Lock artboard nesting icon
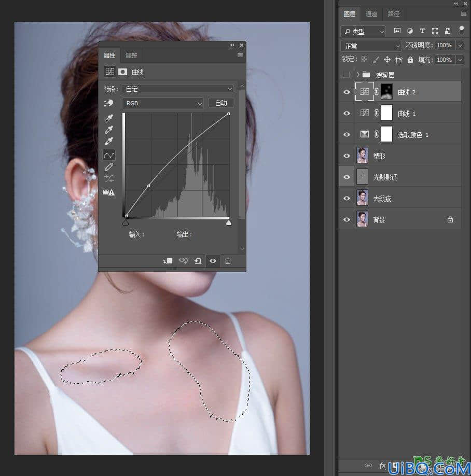The width and height of the screenshot is (471, 476). 399,60
